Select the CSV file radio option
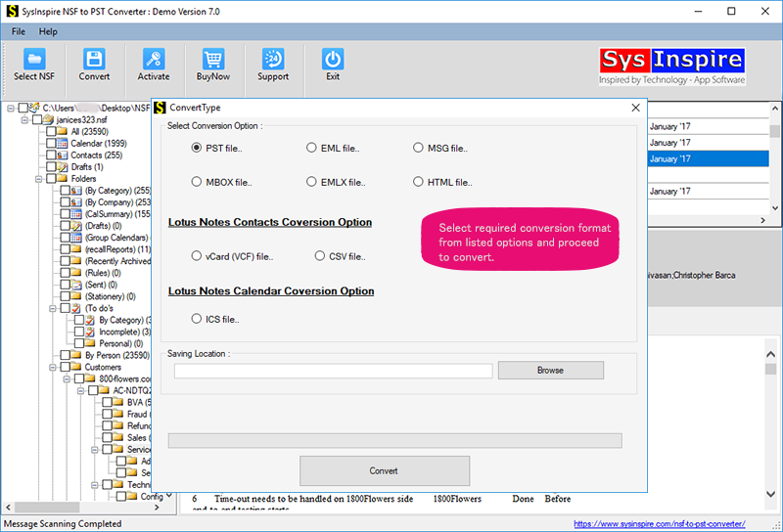 pos(320,256)
